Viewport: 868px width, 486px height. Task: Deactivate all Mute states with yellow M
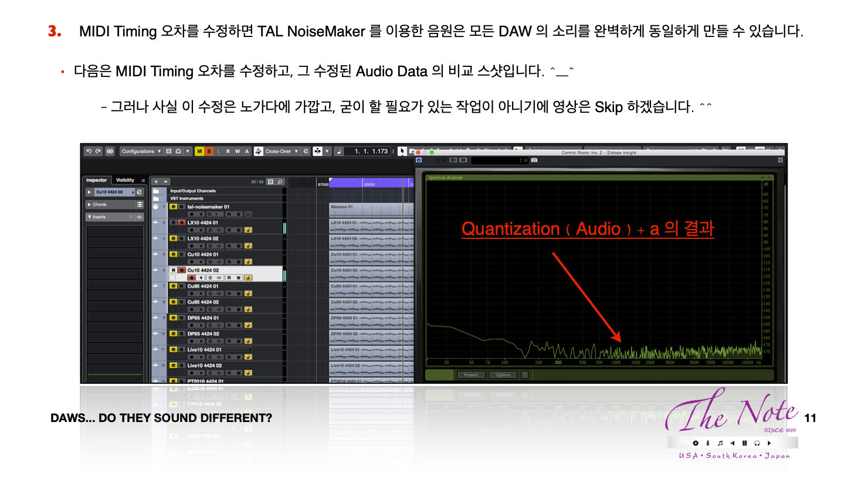coord(199,151)
